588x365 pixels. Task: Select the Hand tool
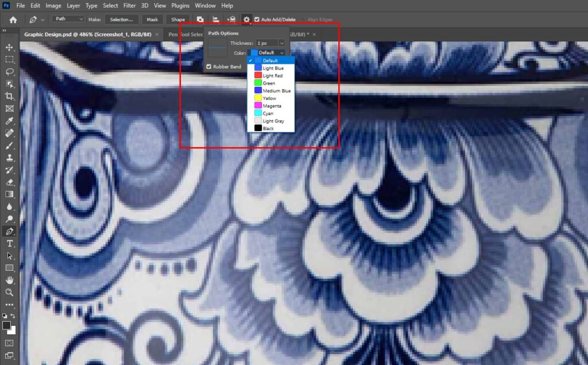pos(9,280)
